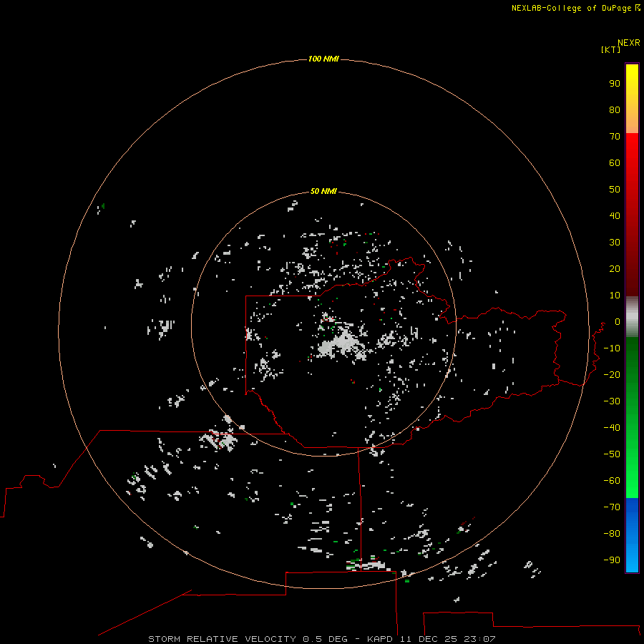Click the 60 value on the velocity scale
644x644 pixels.
click(x=615, y=163)
